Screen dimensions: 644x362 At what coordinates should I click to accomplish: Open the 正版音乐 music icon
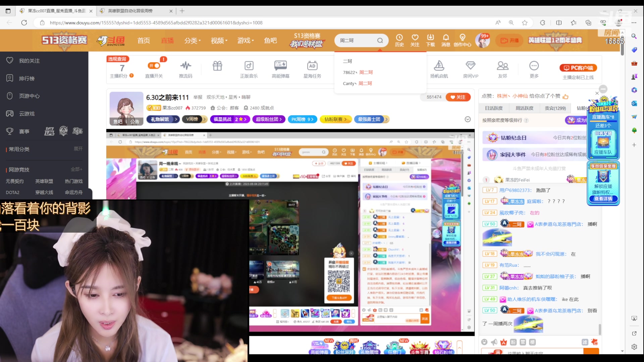pos(249,69)
